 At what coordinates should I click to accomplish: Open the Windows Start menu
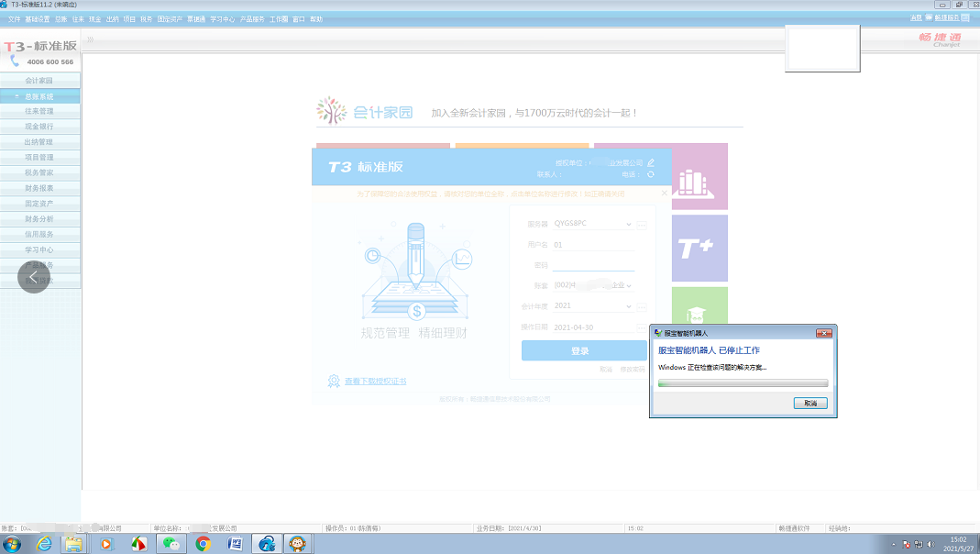[11, 544]
